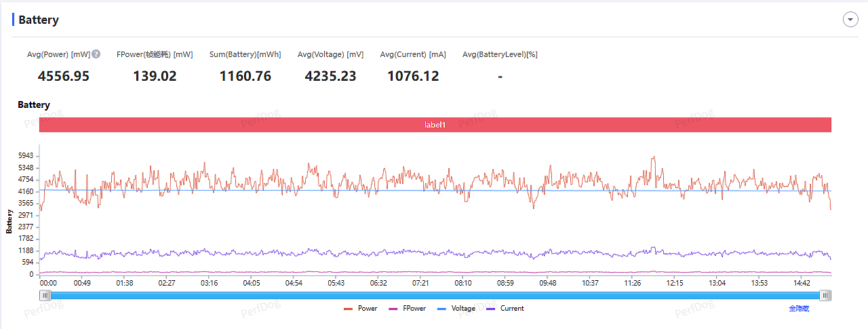Toggle the FPower series in the legend
This screenshot has width=868, height=329.
pos(407,309)
